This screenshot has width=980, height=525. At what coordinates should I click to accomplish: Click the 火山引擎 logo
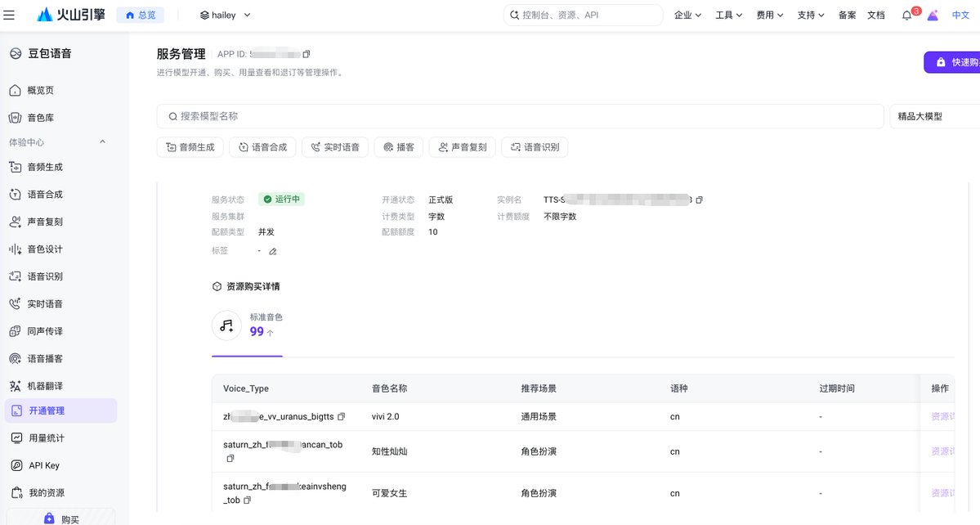(x=71, y=15)
